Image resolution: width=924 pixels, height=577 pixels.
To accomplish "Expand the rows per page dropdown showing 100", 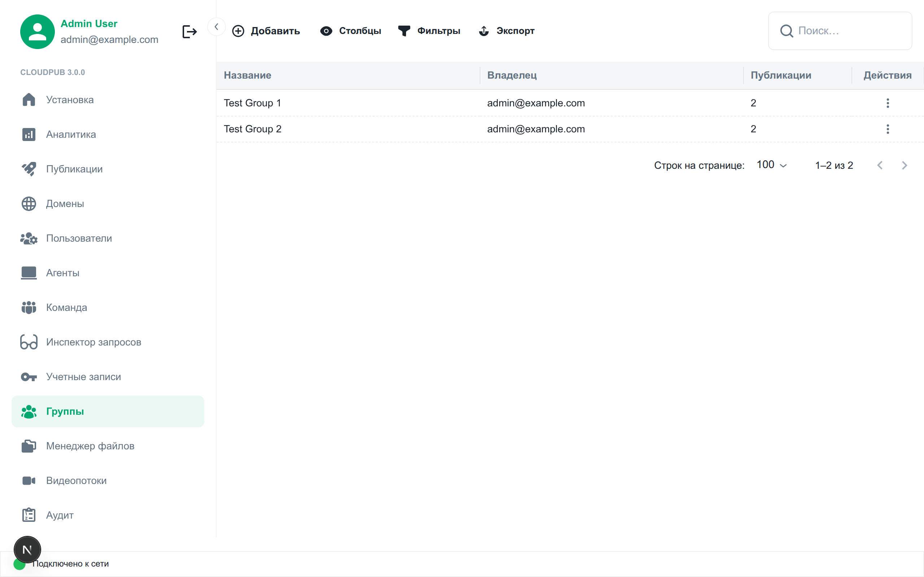I will [771, 165].
